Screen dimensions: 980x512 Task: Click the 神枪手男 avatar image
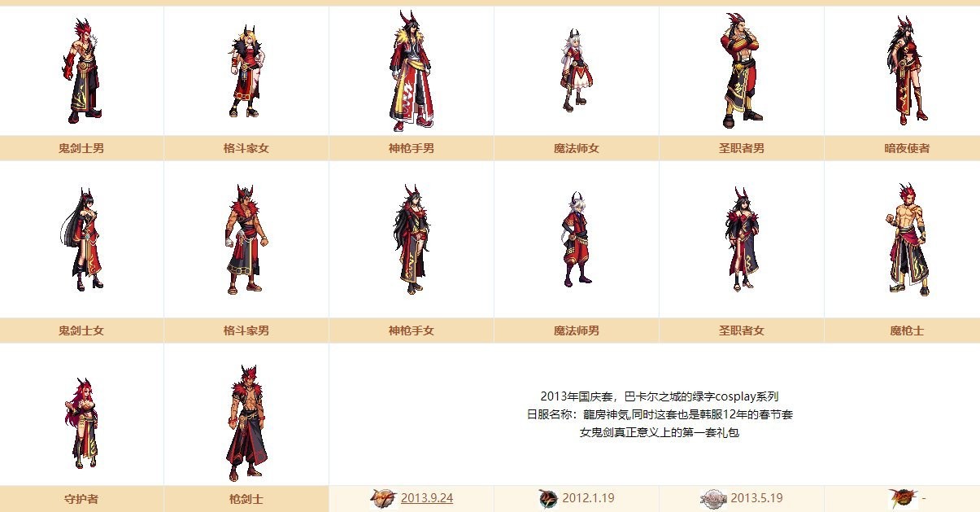pyautogui.click(x=412, y=72)
